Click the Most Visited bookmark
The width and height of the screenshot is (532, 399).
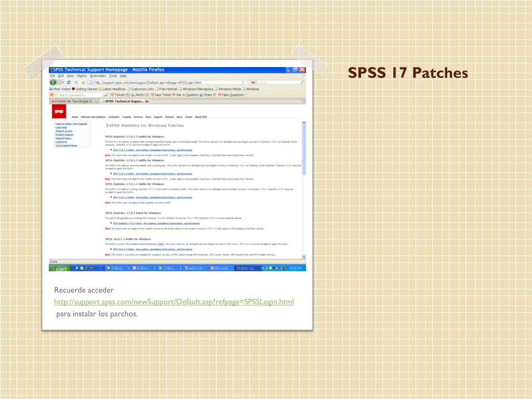(x=60, y=89)
